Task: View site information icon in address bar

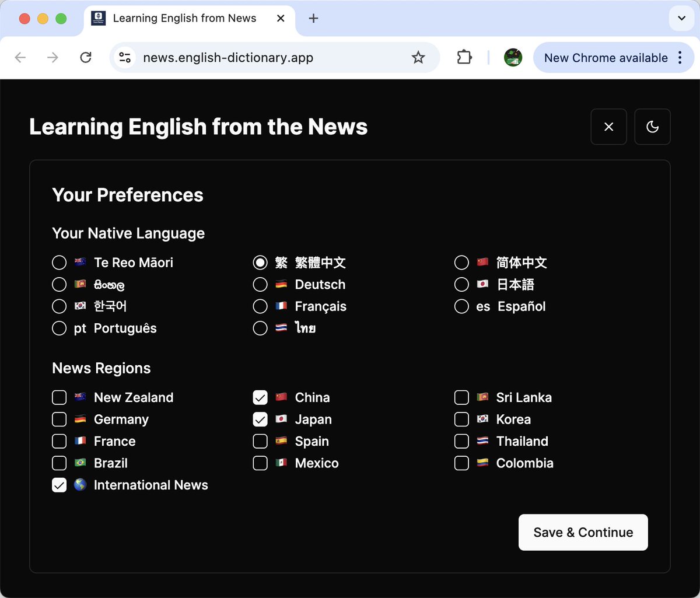Action: pos(125,57)
